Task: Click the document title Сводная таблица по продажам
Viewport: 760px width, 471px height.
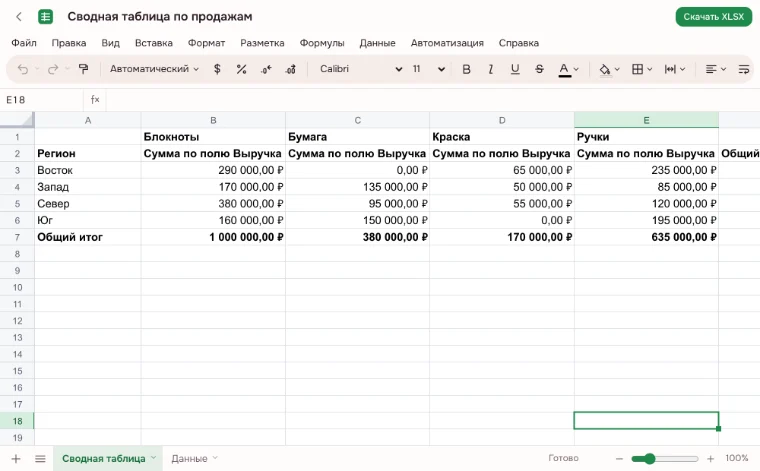Action: (x=160, y=16)
